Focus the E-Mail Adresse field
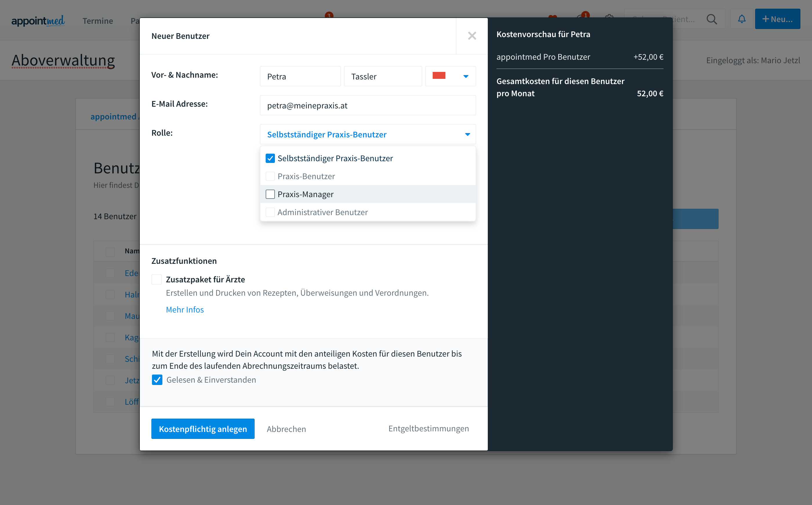 click(x=368, y=106)
